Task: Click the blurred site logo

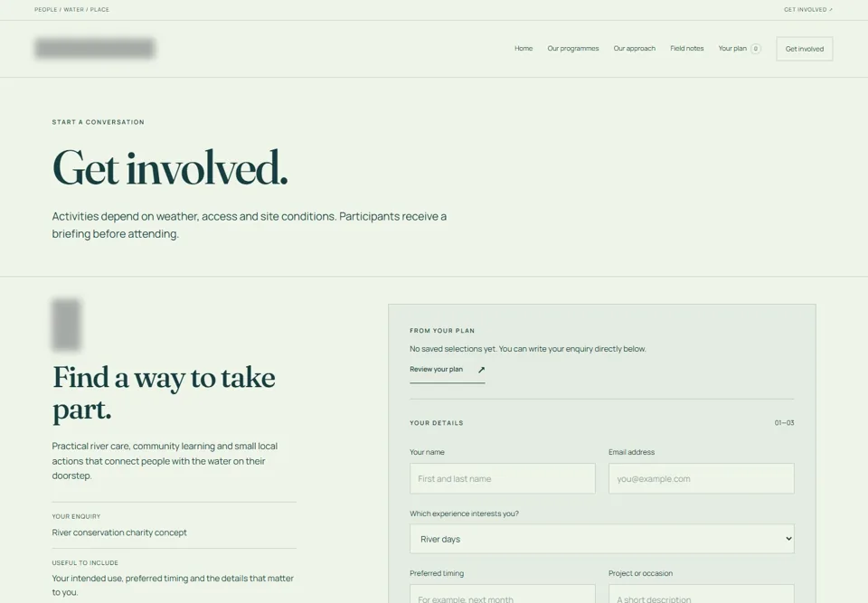Action: [x=94, y=49]
